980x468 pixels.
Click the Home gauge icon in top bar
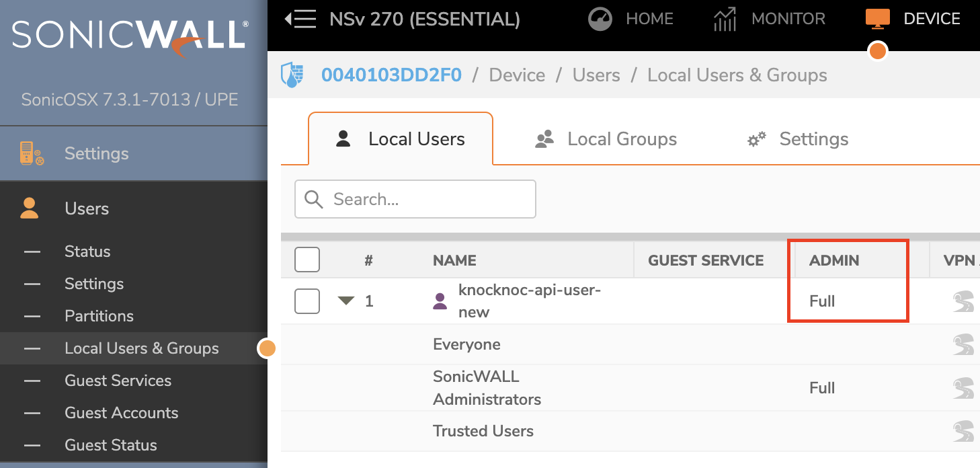click(x=600, y=19)
